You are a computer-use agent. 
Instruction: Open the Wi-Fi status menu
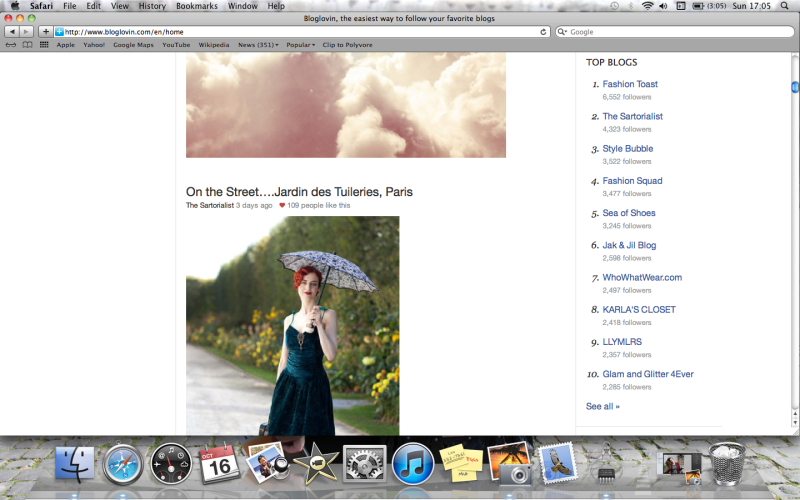pyautogui.click(x=647, y=6)
